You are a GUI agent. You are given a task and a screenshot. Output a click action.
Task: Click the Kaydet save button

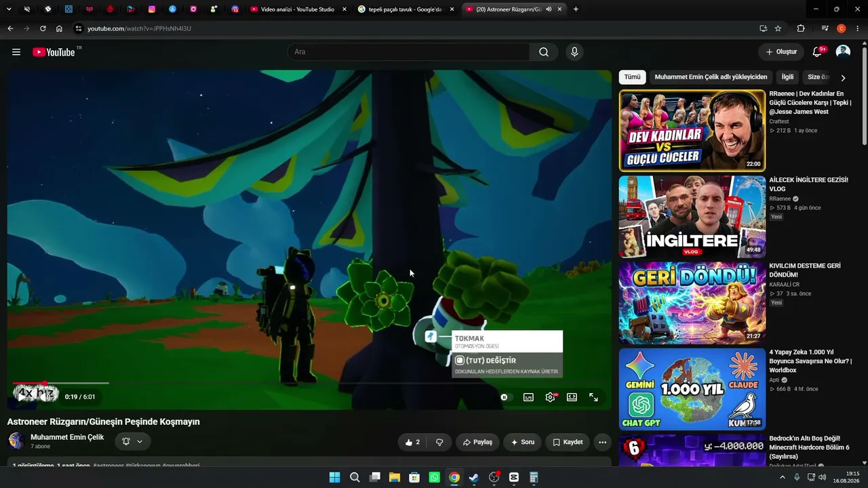pos(568,442)
